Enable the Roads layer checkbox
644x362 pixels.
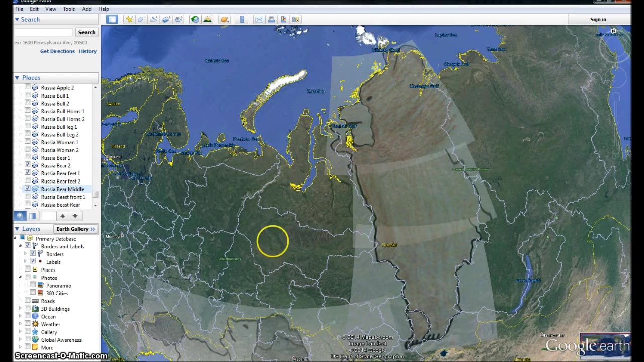[28, 301]
